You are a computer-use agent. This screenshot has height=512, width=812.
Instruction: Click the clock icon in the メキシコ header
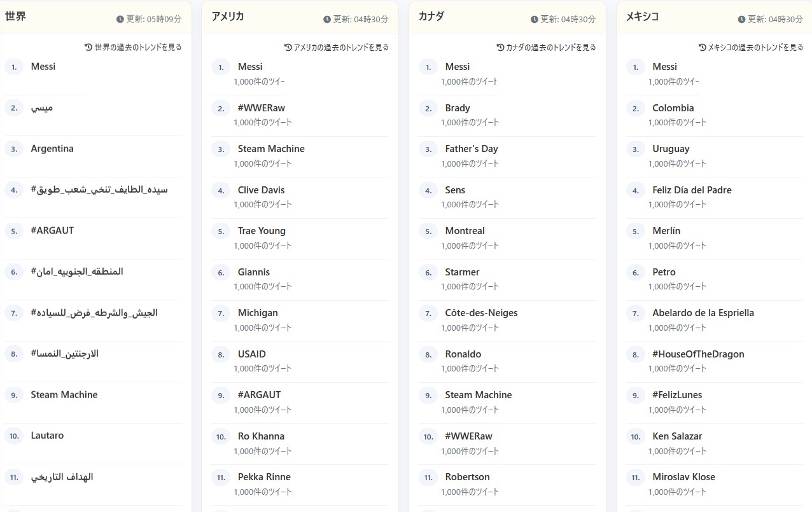coord(741,20)
